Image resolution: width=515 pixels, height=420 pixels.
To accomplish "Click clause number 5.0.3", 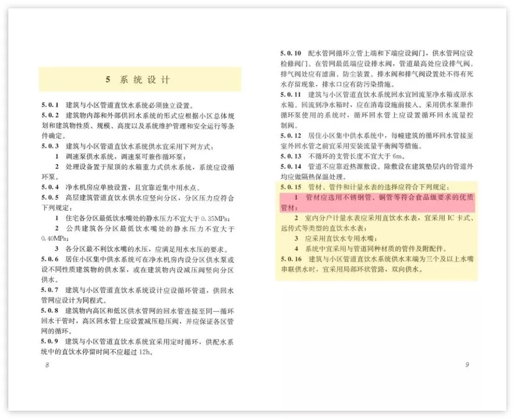I will pyautogui.click(x=50, y=146).
